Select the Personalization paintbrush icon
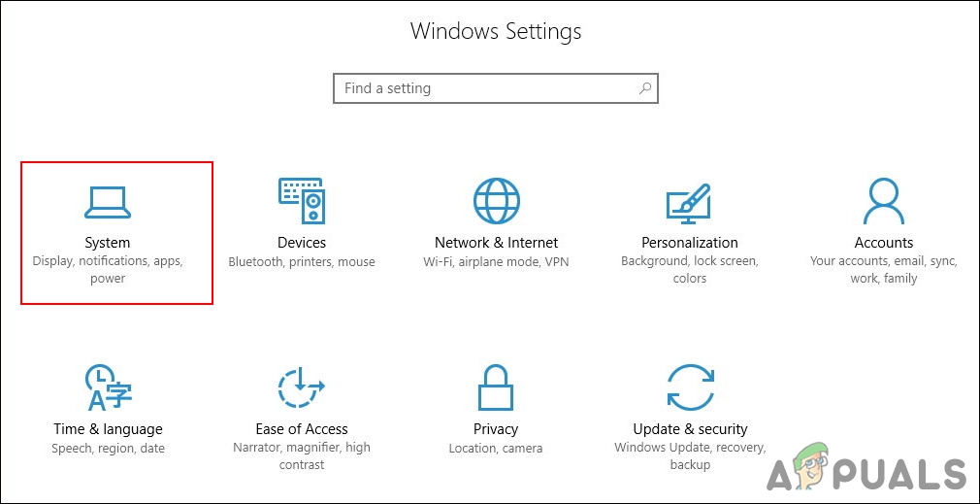The image size is (980, 504). click(x=690, y=202)
